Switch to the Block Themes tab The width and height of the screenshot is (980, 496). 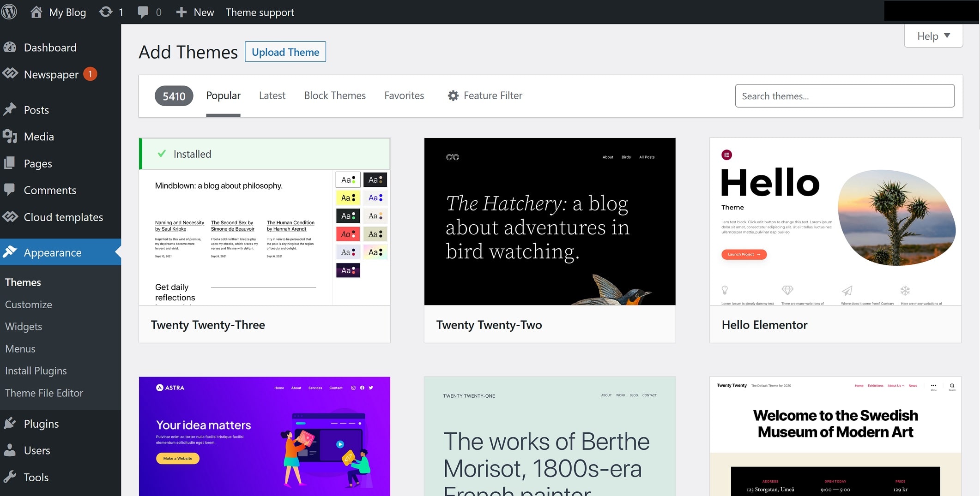[x=334, y=96]
